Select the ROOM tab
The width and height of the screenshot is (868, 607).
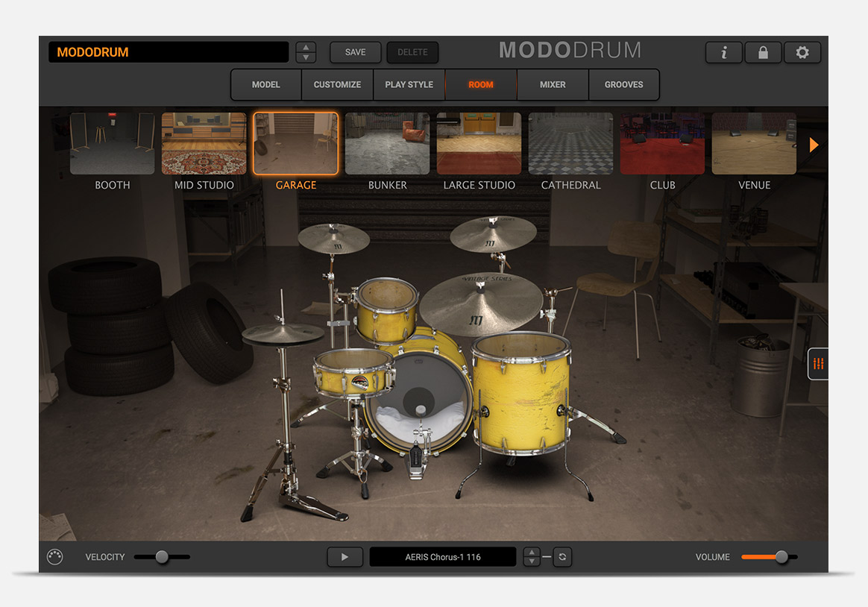[x=480, y=85]
